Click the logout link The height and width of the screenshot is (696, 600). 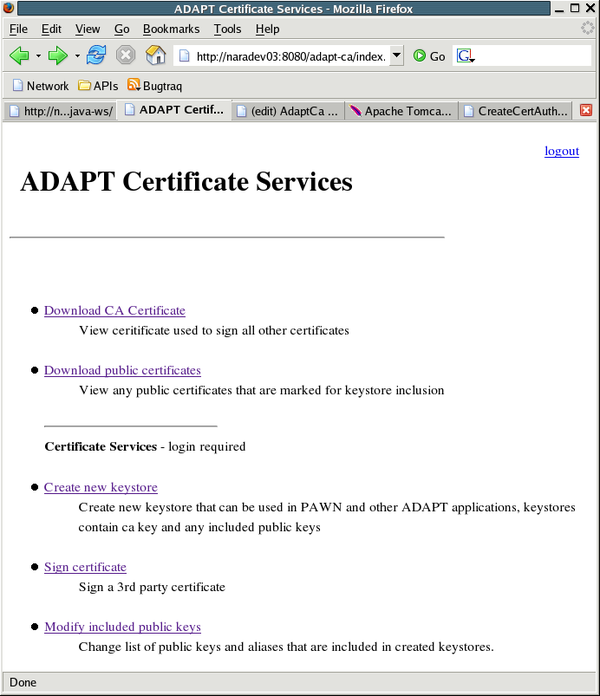tap(561, 151)
